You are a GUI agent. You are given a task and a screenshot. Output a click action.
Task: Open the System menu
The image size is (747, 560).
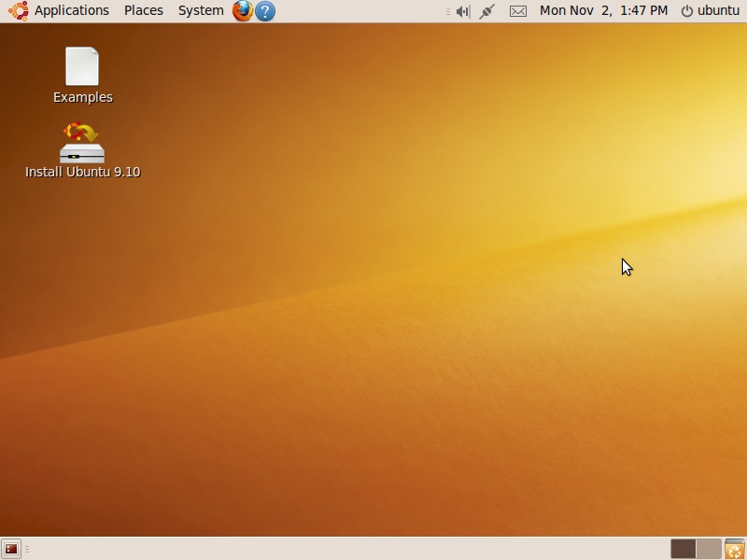200,10
